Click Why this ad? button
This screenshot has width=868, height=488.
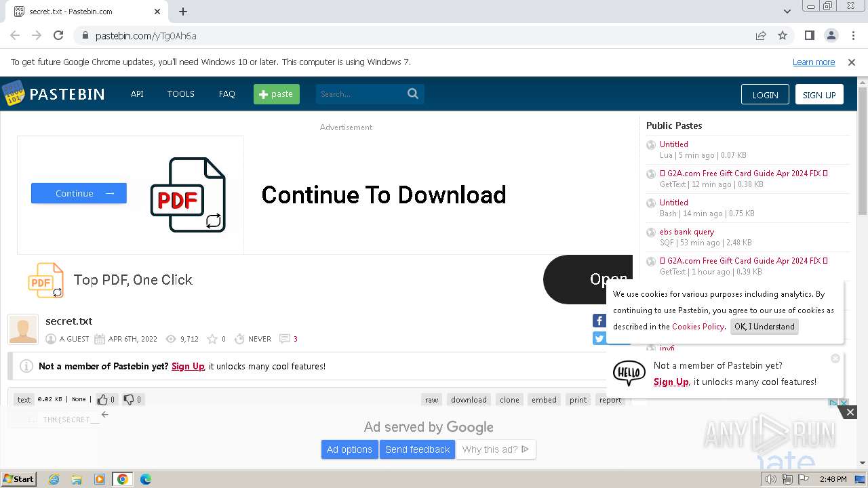(x=496, y=449)
